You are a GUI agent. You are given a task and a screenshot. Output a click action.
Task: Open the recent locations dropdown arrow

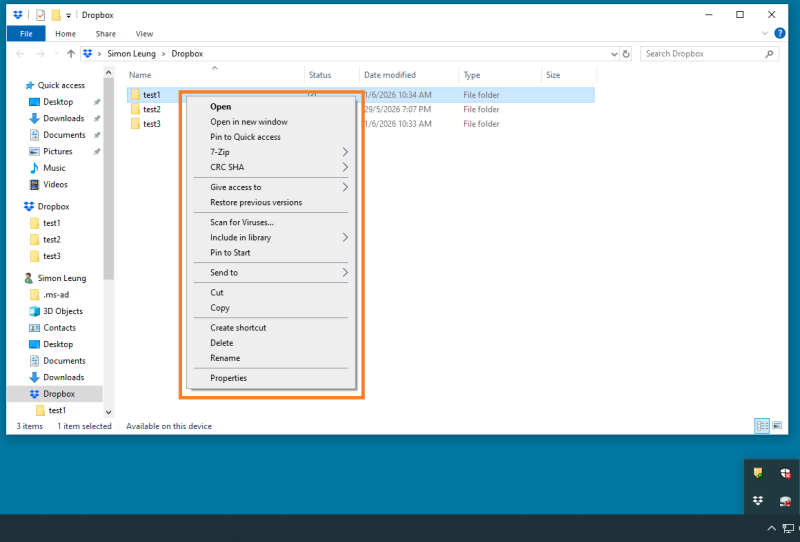coord(57,54)
